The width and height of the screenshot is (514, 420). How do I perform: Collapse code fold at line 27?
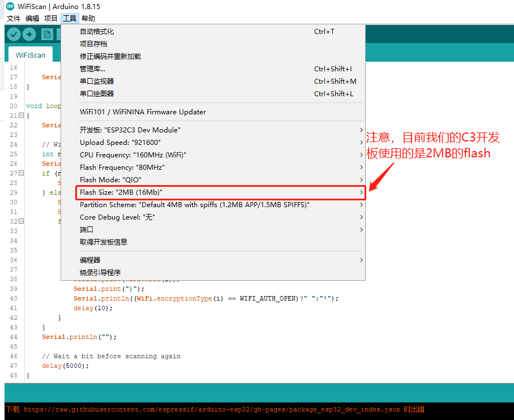(x=22, y=173)
